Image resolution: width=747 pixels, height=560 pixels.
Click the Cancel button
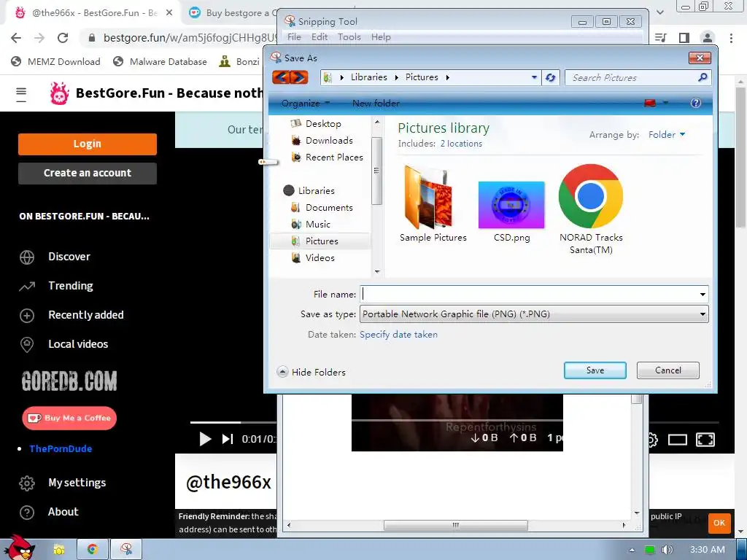tap(668, 370)
